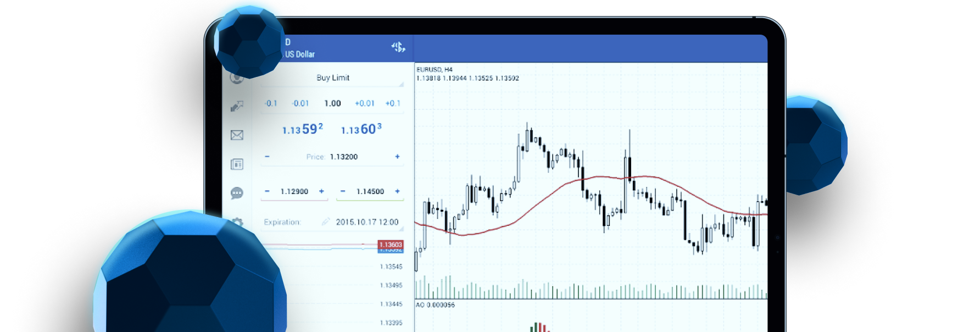Open the trade arrows sidebar icon
Screen dimensions: 980x332
coord(237,106)
